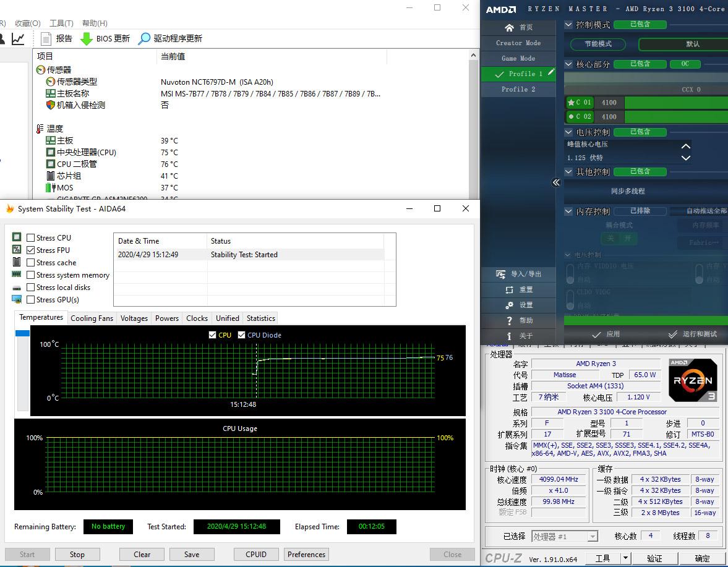Toggle 已排除 next to 内存控制

pyautogui.click(x=640, y=211)
